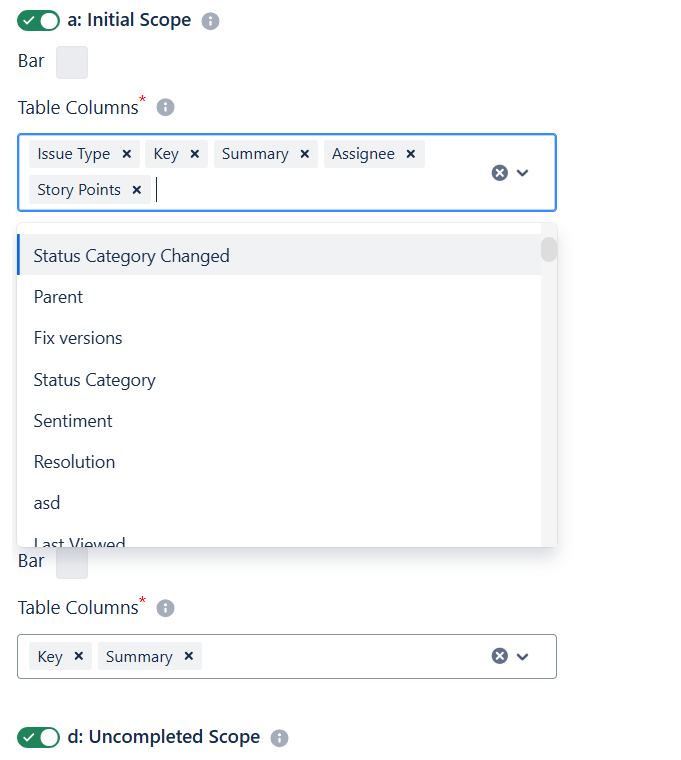Expand the lower Table Columns dropdown chevron
This screenshot has width=681, height=760.
coord(523,656)
